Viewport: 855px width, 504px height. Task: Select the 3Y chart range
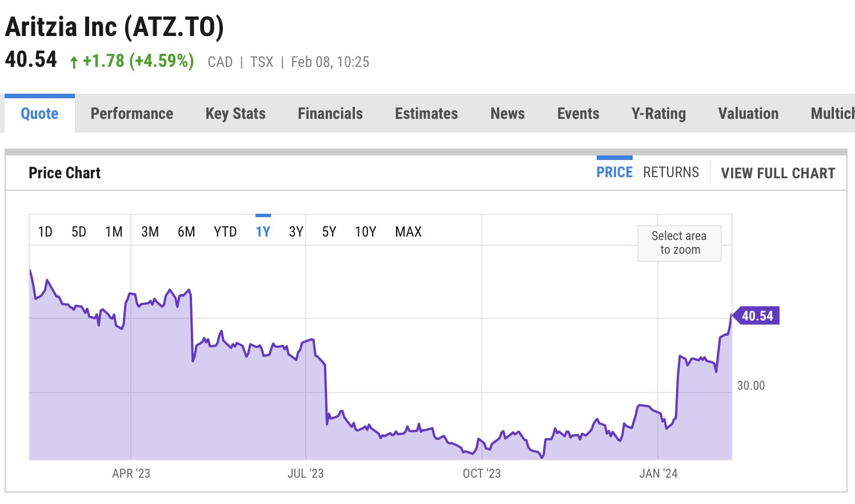click(x=296, y=232)
